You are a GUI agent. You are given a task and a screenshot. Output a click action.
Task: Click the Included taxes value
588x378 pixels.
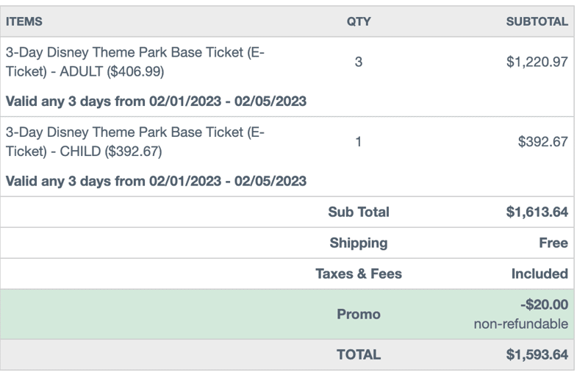click(539, 274)
